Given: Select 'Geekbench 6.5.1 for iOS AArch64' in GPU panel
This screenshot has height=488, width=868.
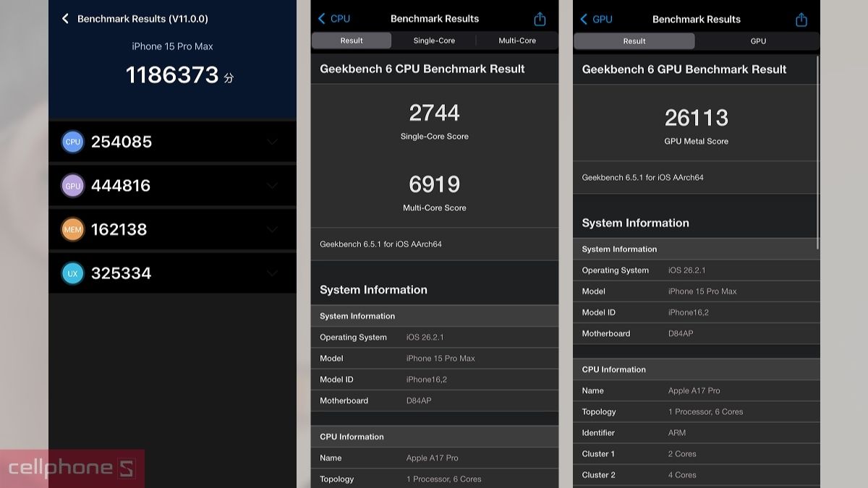Looking at the screenshot, I should (642, 177).
